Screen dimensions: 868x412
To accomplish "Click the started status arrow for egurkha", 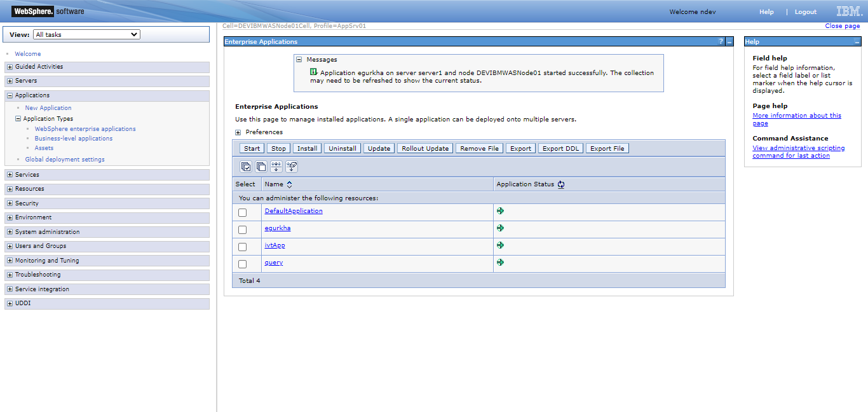I will pos(500,228).
